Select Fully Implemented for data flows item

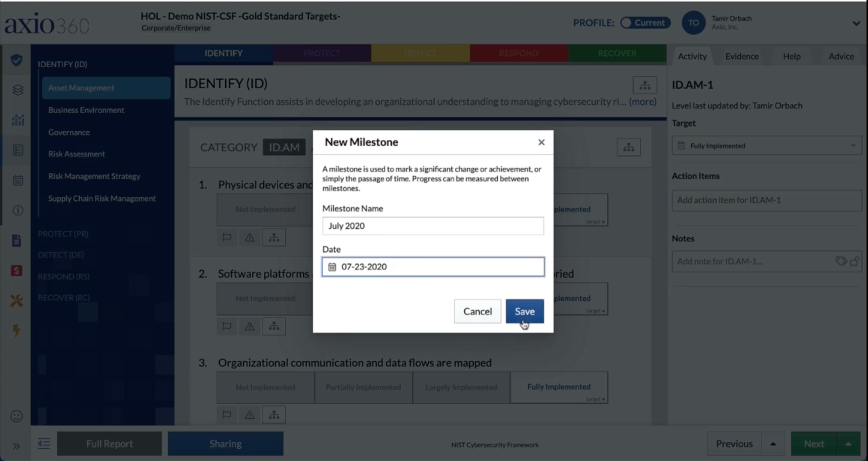(x=559, y=387)
